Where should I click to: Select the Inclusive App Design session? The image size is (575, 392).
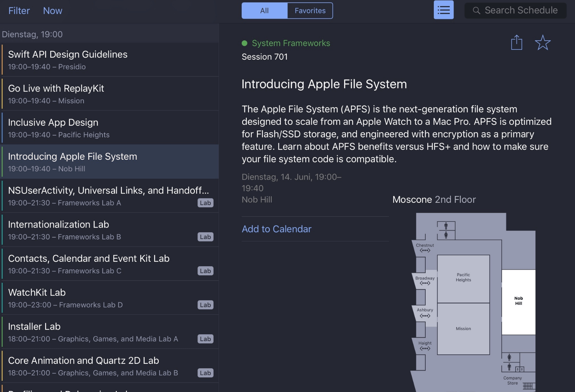point(102,128)
